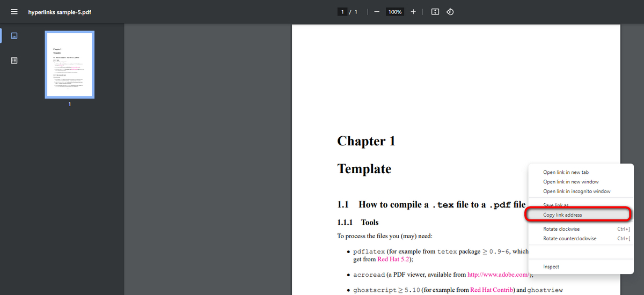This screenshot has width=644, height=295.
Task: Open the Red Hat Contrib link
Action: click(x=492, y=290)
